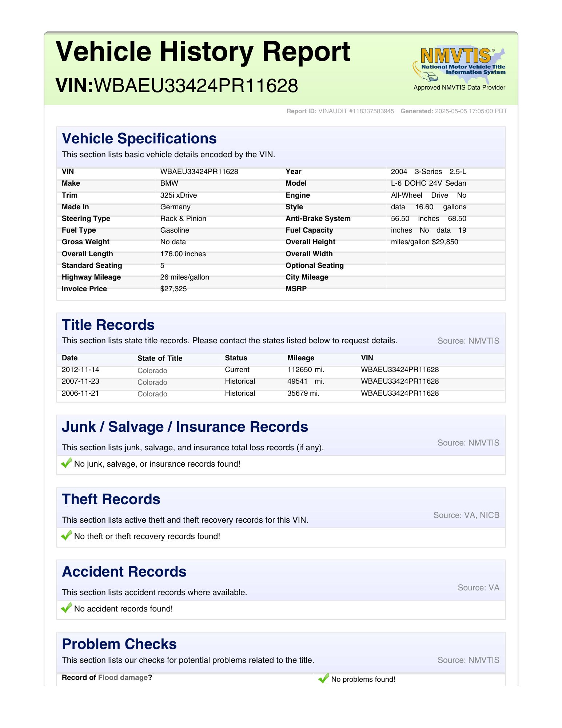Click Junk / Salvage / Insurance Records heading
The image size is (562, 728).
(185, 427)
